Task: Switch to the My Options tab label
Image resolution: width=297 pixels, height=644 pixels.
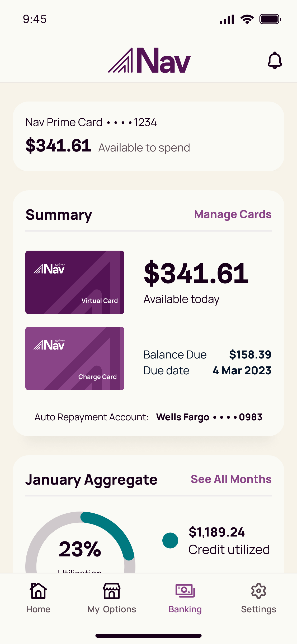Action: point(112,609)
